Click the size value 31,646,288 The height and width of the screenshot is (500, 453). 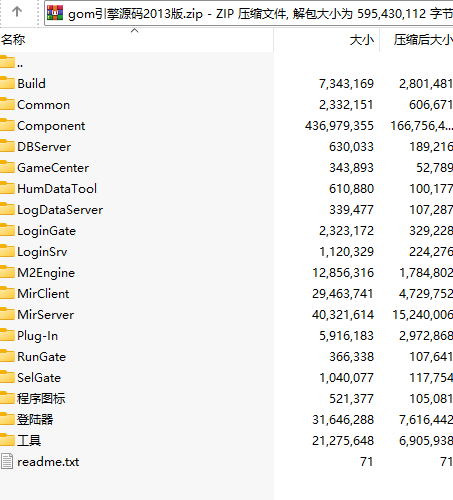pyautogui.click(x=343, y=420)
